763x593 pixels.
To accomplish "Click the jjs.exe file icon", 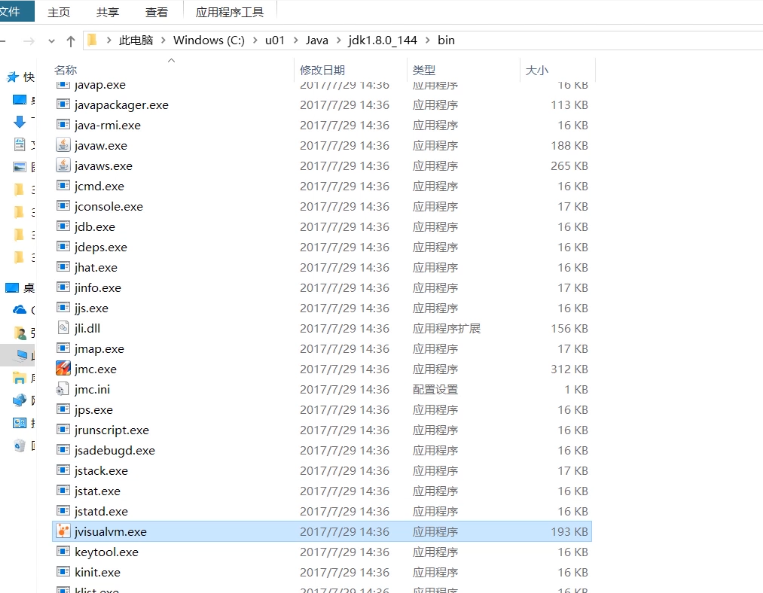I will point(63,307).
